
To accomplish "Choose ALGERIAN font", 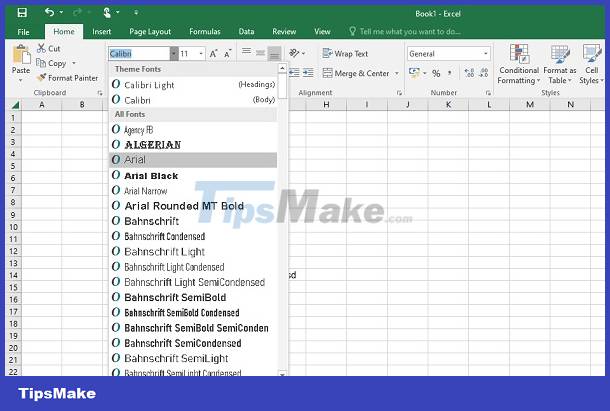I will pyautogui.click(x=193, y=144).
